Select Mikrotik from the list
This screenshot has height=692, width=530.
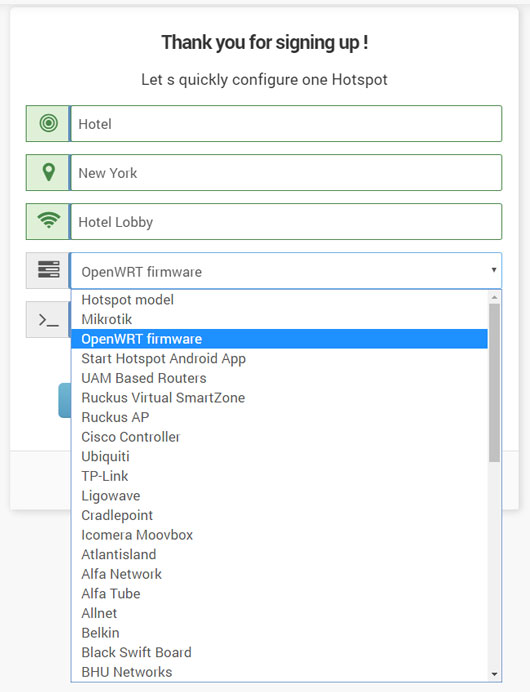click(279, 319)
